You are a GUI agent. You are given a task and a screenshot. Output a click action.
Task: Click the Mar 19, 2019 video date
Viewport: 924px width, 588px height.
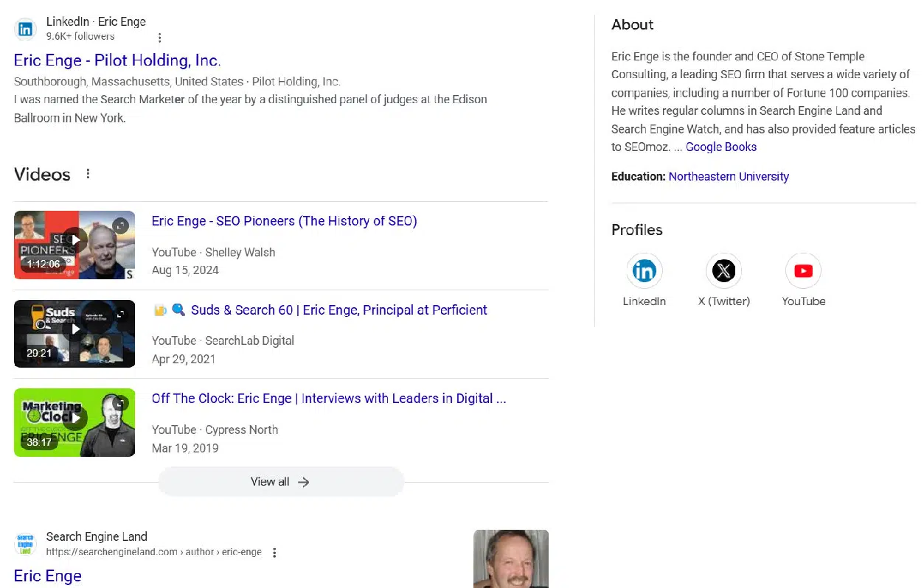tap(185, 448)
